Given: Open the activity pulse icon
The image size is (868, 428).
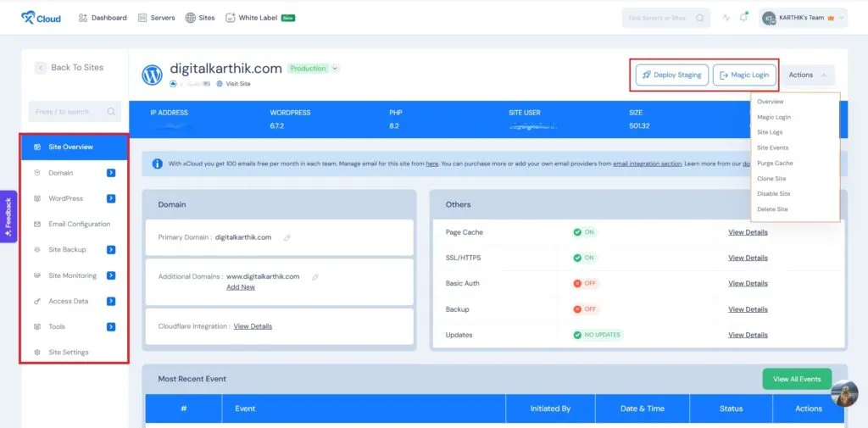Looking at the screenshot, I should [726, 18].
